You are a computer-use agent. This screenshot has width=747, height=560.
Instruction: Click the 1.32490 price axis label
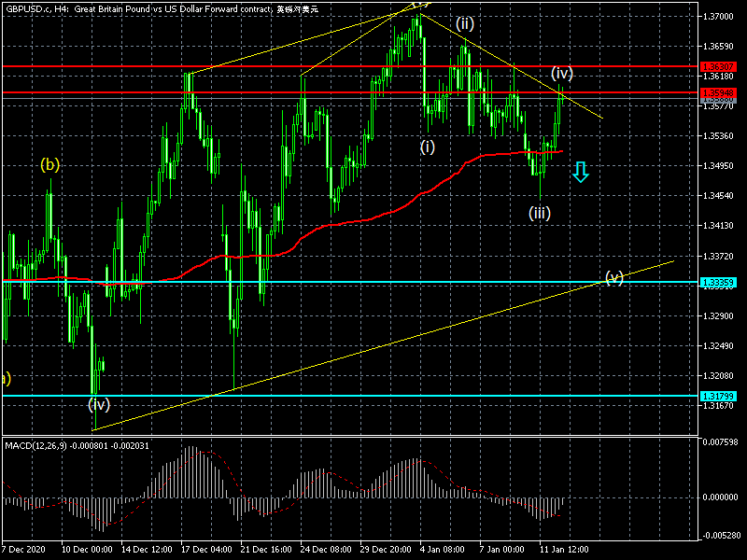[x=718, y=346]
